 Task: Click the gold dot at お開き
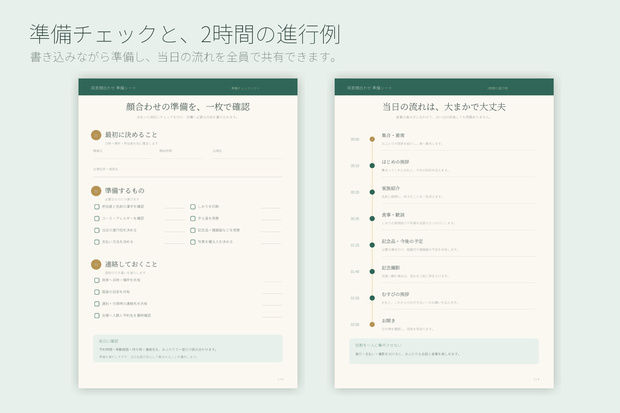coord(372,324)
